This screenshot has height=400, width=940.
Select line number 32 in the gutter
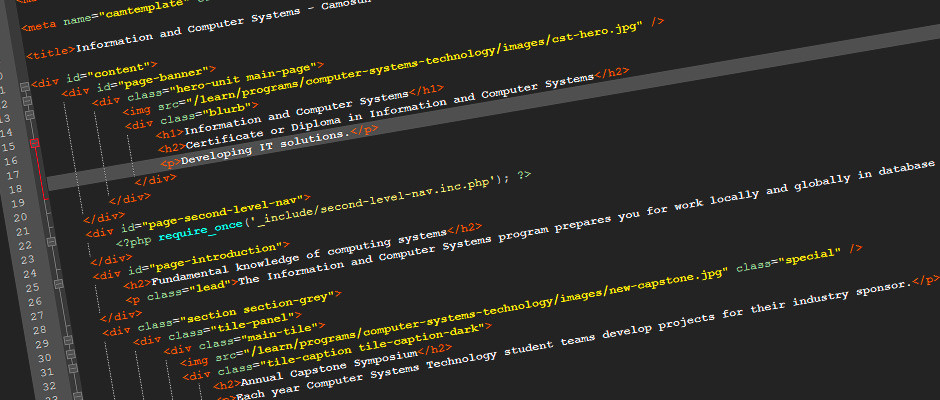49,386
